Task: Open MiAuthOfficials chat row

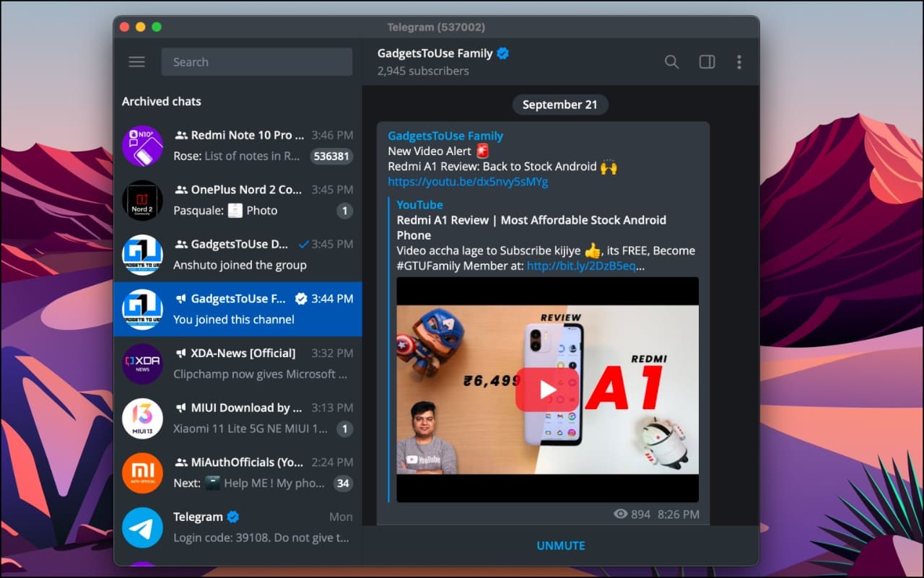Action: click(237, 473)
